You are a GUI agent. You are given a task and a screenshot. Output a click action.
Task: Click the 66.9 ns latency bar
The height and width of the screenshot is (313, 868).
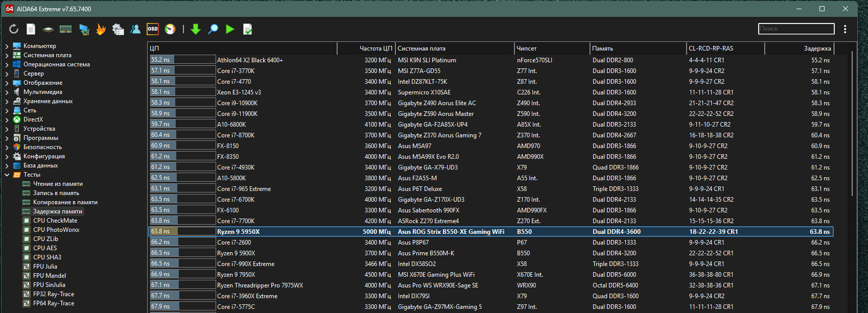point(182,274)
